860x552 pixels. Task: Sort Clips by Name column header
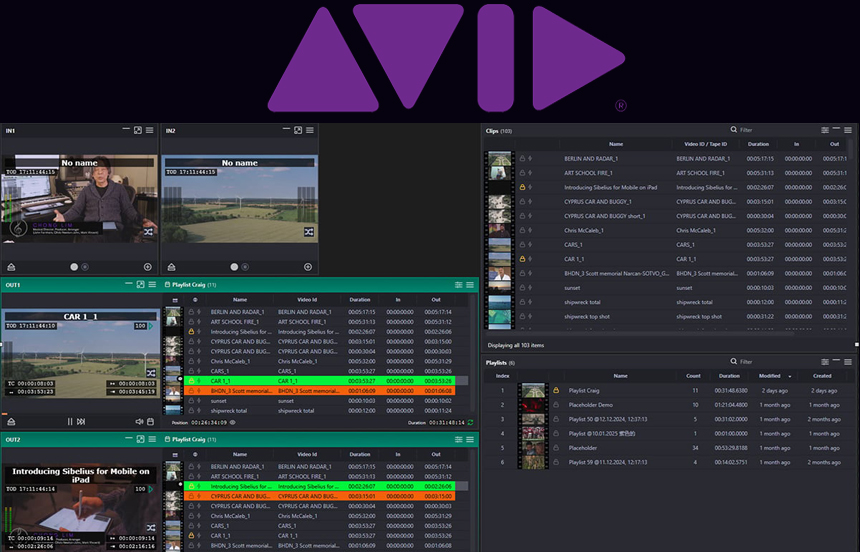tap(616, 144)
